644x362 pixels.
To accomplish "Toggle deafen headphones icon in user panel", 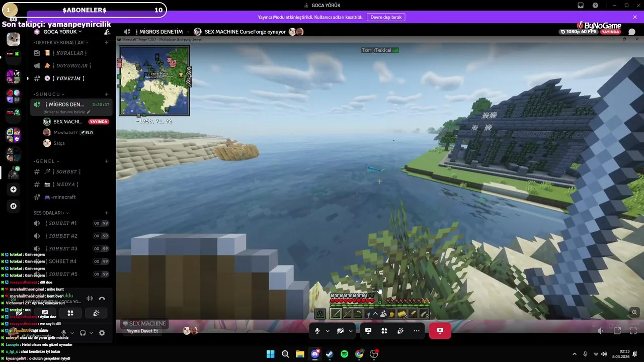I will [83, 333].
